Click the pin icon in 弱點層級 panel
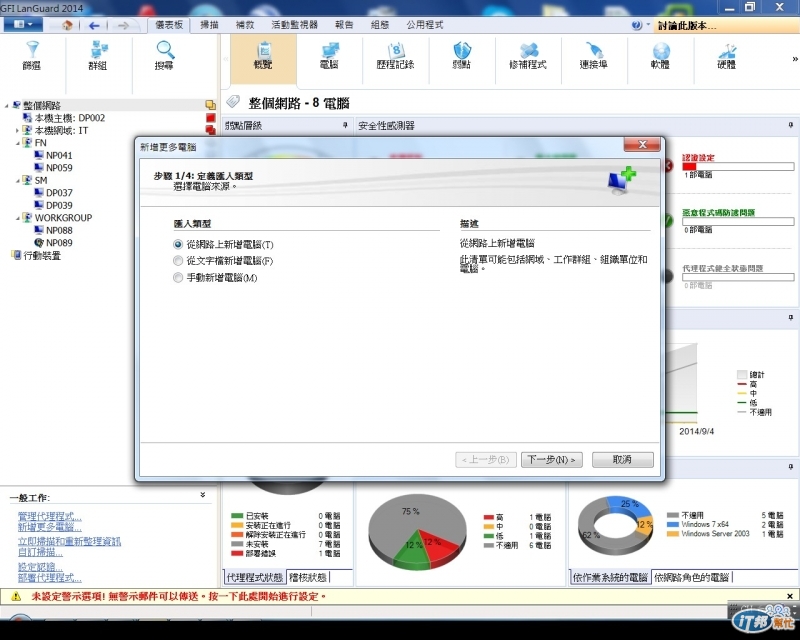 click(345, 125)
